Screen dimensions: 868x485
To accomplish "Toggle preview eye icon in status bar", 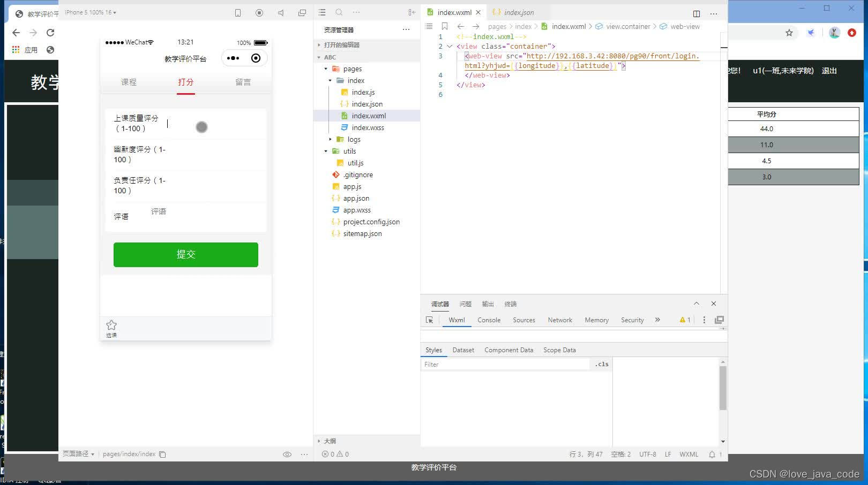I will pyautogui.click(x=287, y=454).
